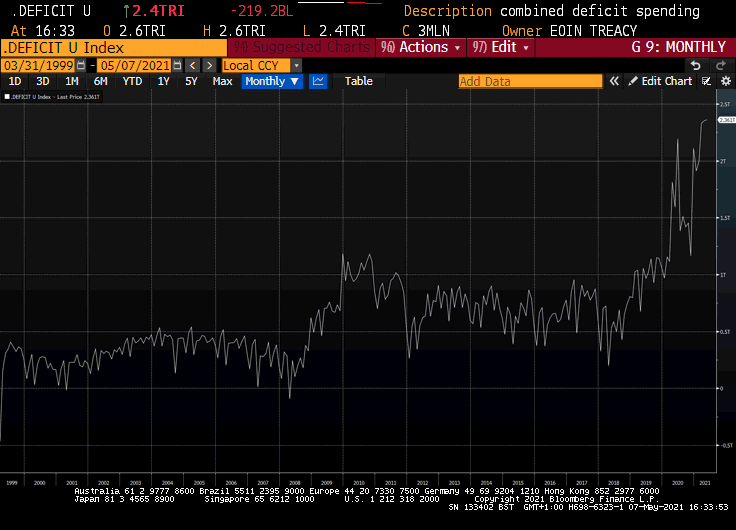Open end date calendar picker icon

177,65
